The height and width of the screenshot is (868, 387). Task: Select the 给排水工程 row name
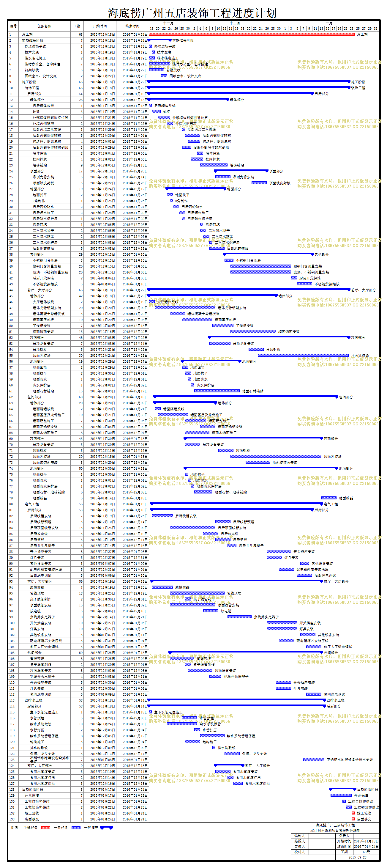click(33, 700)
